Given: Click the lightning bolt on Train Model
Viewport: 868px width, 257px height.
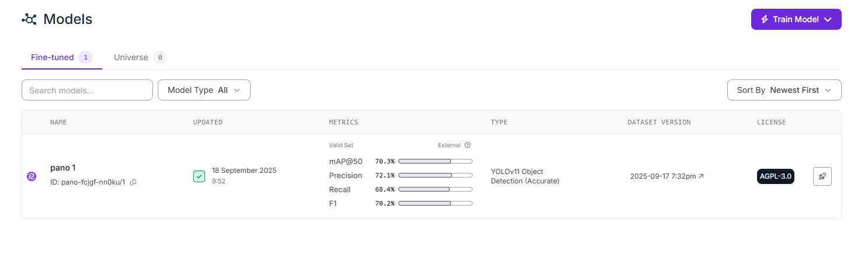Looking at the screenshot, I should pos(764,19).
